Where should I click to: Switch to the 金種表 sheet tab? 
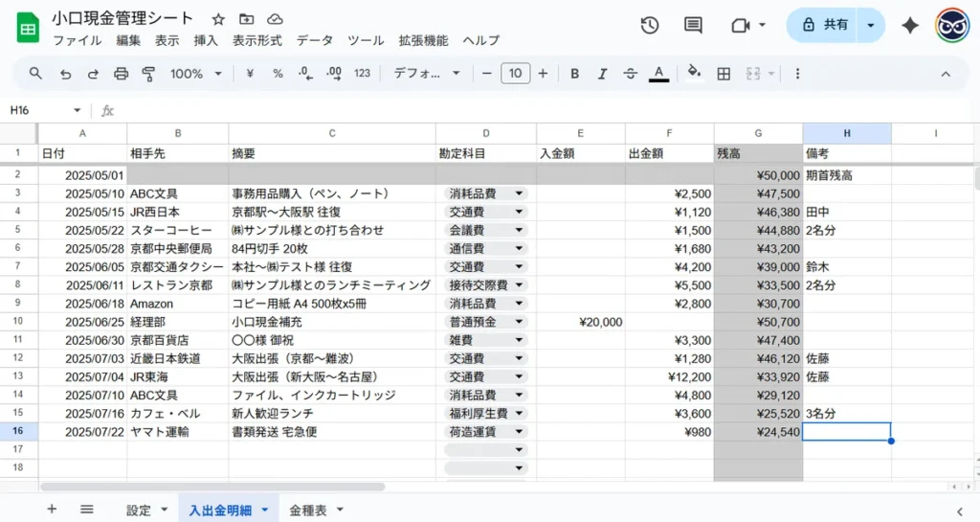tap(315, 510)
